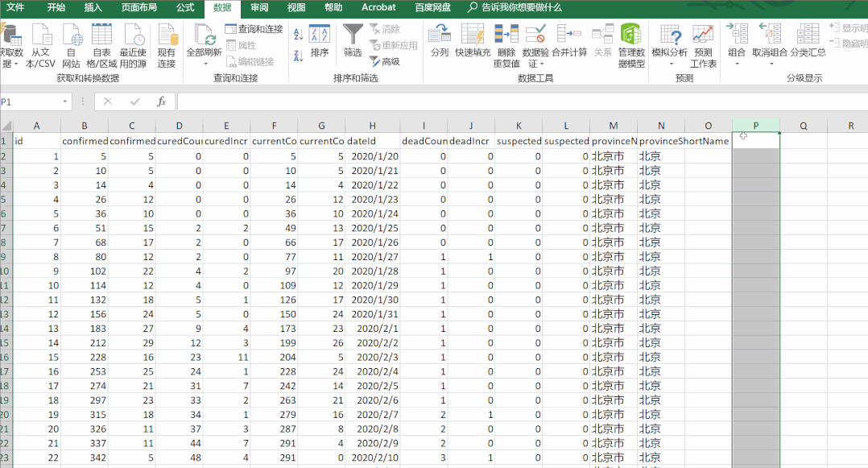The width and height of the screenshot is (868, 468).
Task: Switch to Insert (插入) tab
Action: tap(93, 8)
